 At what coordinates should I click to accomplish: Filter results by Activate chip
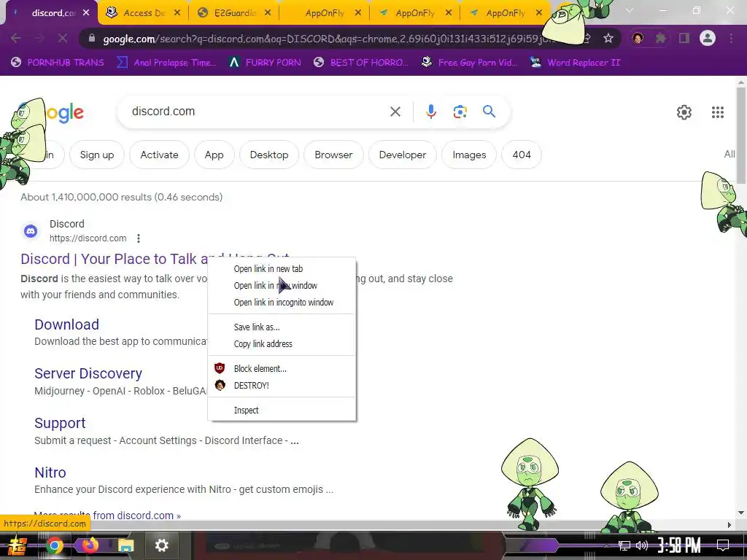click(x=159, y=155)
